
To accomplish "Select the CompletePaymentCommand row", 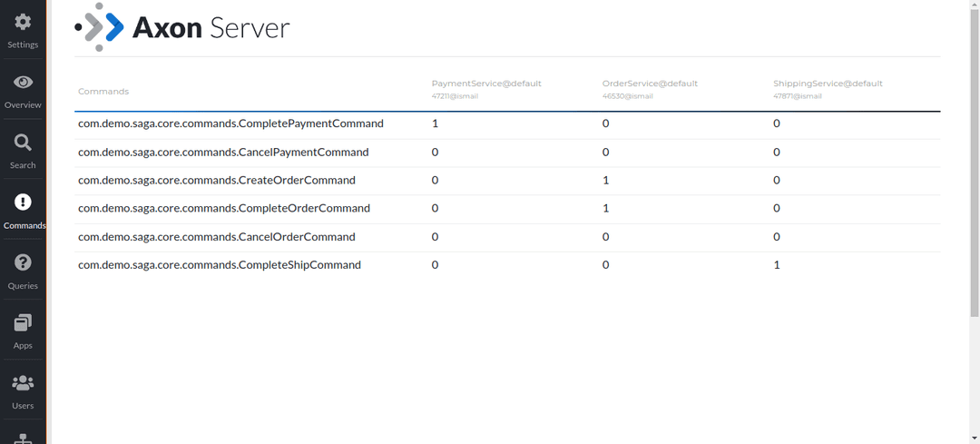I will (230, 123).
